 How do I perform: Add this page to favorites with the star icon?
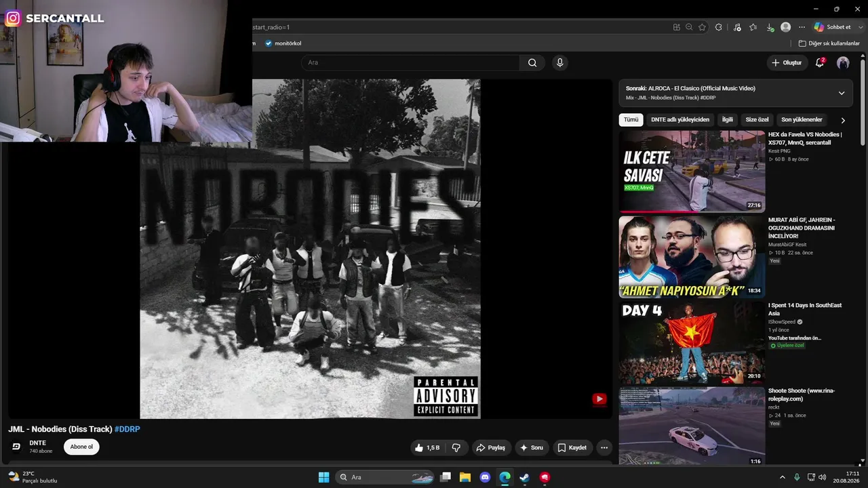click(702, 27)
